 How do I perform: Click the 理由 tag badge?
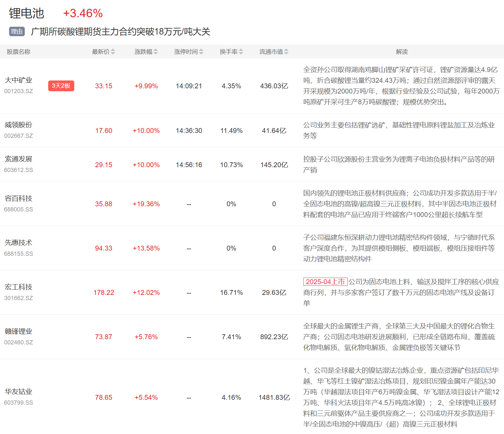coord(17,32)
